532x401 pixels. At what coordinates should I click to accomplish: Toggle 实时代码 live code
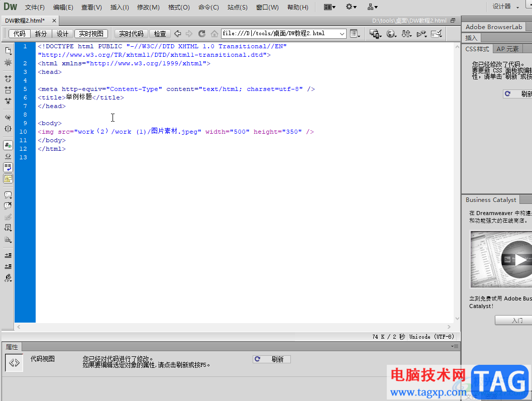tap(131, 34)
